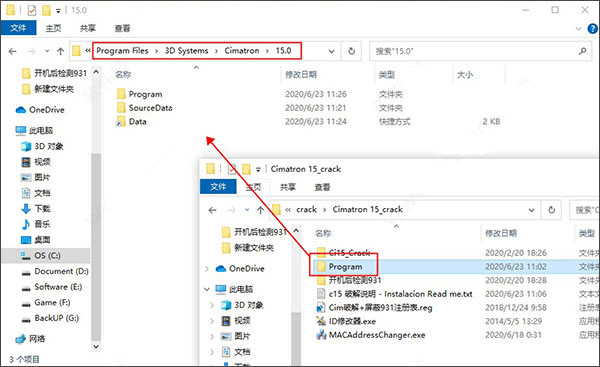Expand the address bar history dropdown

331,51
